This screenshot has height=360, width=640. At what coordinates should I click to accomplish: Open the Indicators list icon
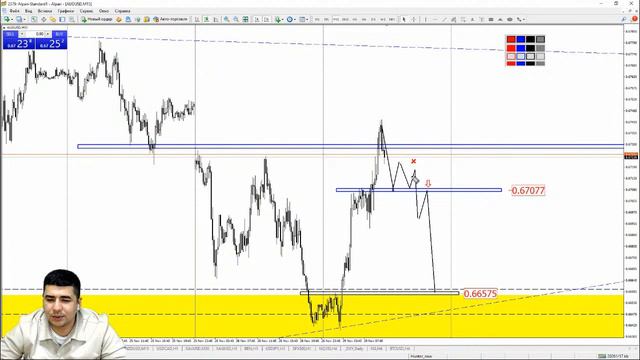pos(278,19)
